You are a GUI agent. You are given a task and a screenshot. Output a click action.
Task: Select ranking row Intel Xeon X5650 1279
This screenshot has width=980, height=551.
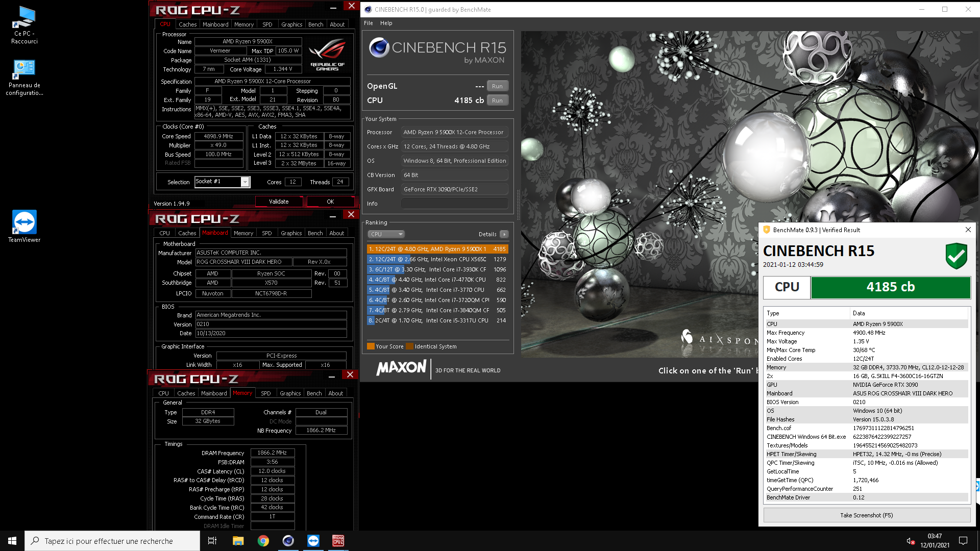click(437, 259)
